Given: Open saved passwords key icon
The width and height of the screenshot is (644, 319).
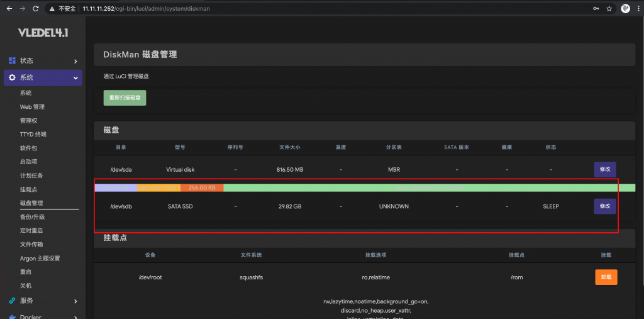Looking at the screenshot, I should click(595, 9).
